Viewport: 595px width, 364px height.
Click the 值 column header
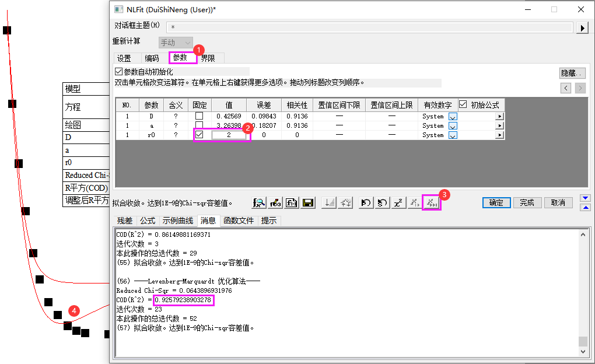click(x=229, y=105)
